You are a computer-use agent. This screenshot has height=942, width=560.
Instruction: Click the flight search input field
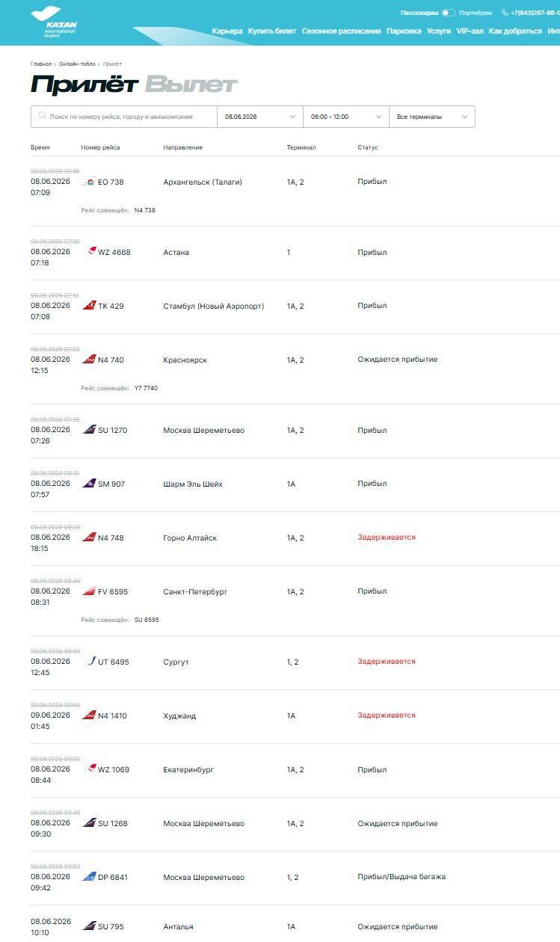124,117
